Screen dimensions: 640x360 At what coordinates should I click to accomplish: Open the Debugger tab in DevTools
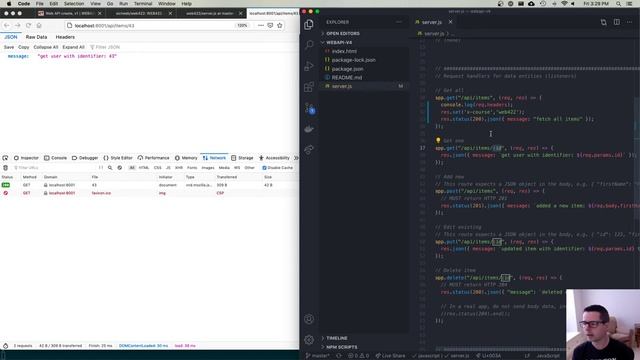pyautogui.click(x=85, y=158)
